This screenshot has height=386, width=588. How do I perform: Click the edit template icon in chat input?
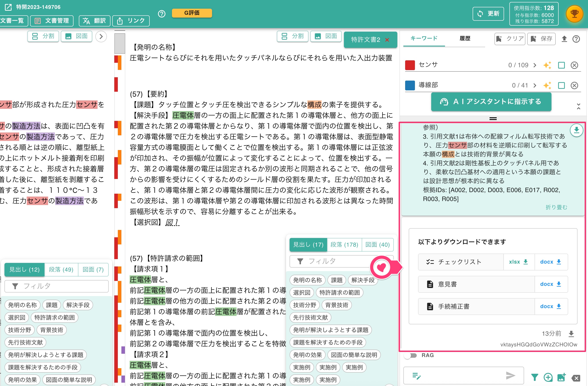(x=416, y=376)
